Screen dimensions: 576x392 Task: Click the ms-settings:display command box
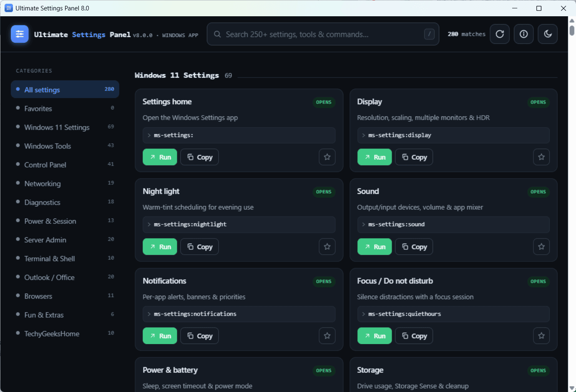(x=453, y=135)
